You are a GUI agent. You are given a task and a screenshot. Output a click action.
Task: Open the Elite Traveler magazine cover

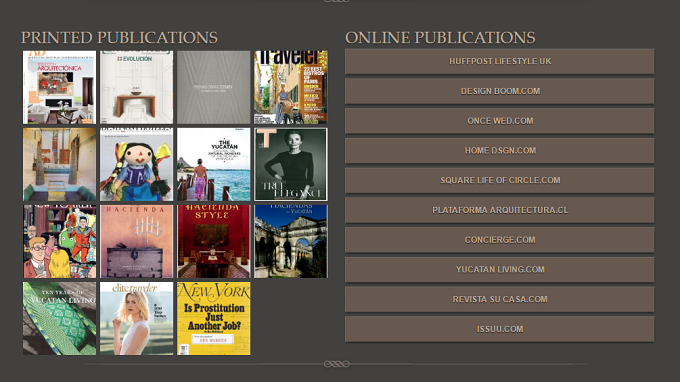[137, 319]
